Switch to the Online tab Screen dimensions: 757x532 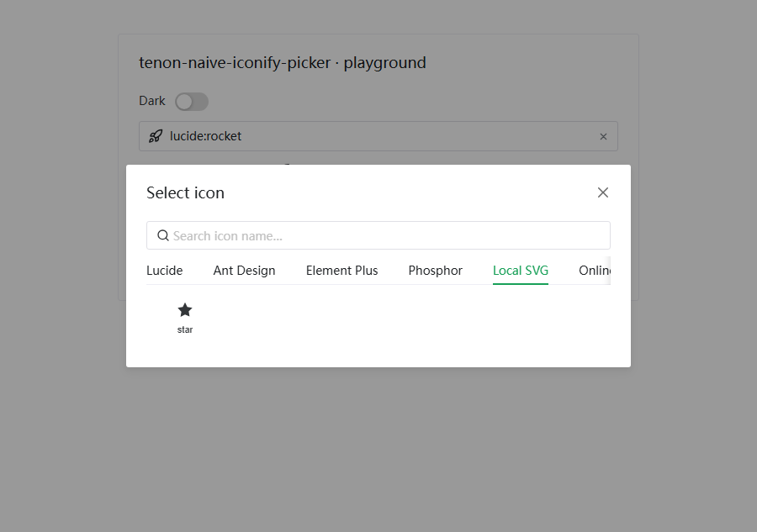pos(595,271)
